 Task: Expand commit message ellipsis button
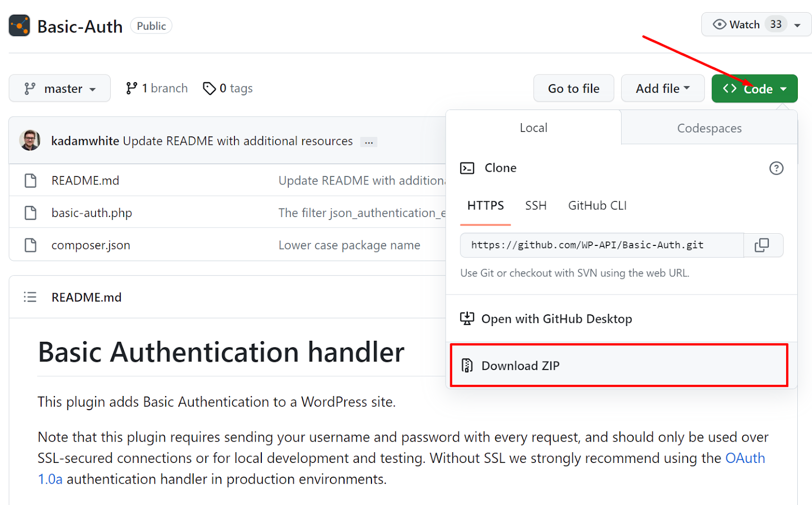(368, 142)
